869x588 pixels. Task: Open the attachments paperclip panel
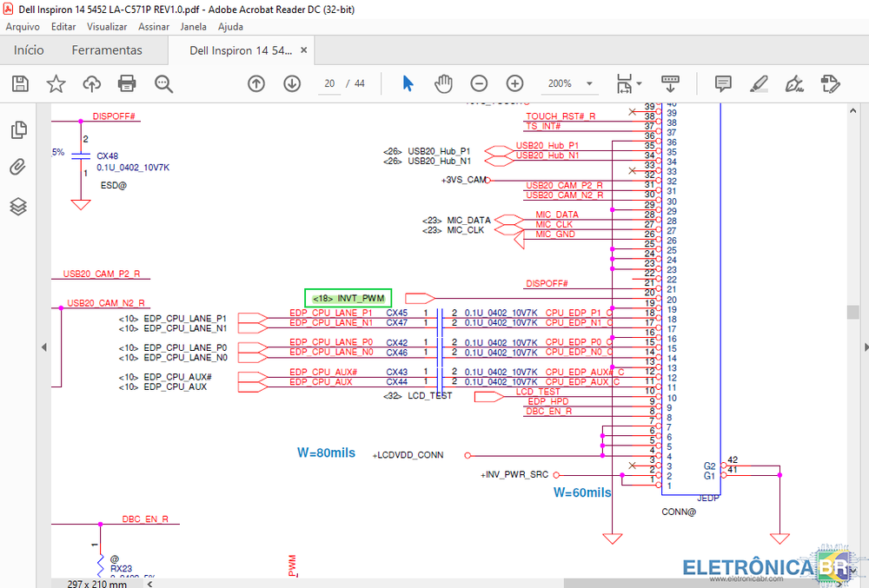[18, 168]
